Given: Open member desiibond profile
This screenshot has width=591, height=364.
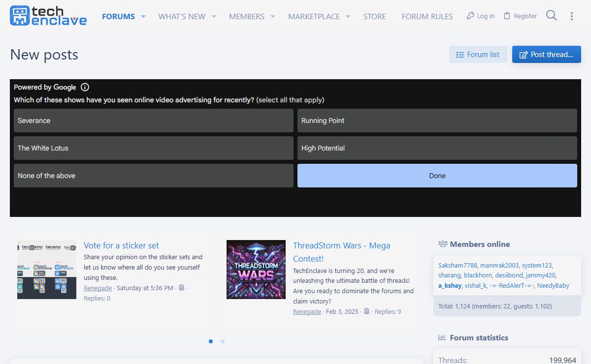Looking at the screenshot, I should pos(509,275).
